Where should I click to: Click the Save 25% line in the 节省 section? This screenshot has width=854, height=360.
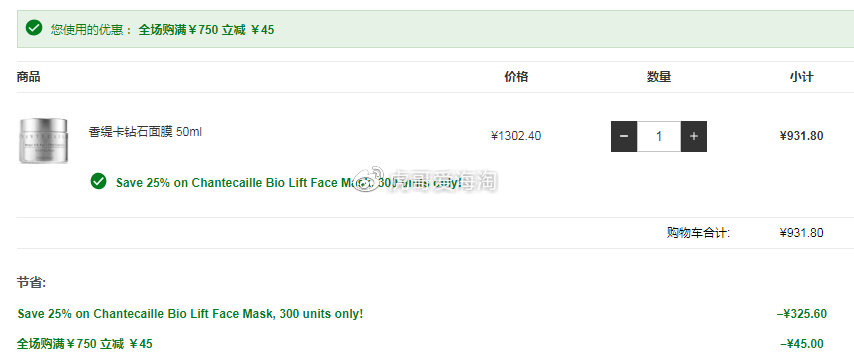pos(190,314)
